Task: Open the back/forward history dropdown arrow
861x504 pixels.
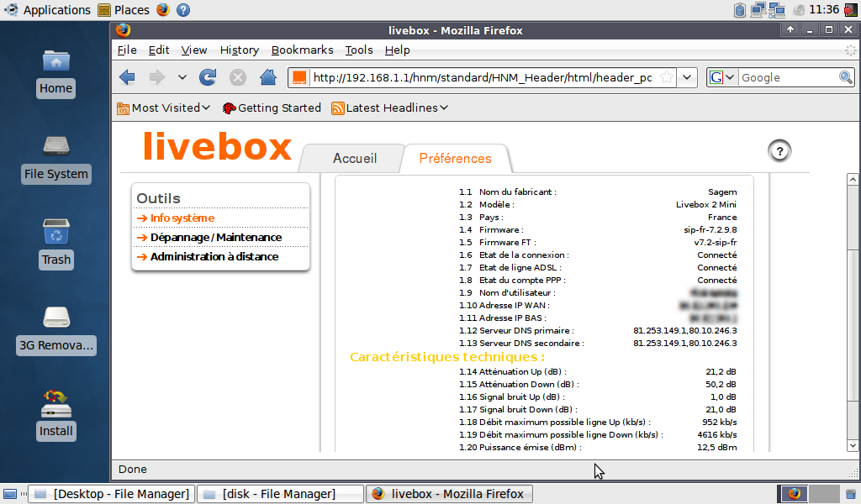Action: click(182, 77)
